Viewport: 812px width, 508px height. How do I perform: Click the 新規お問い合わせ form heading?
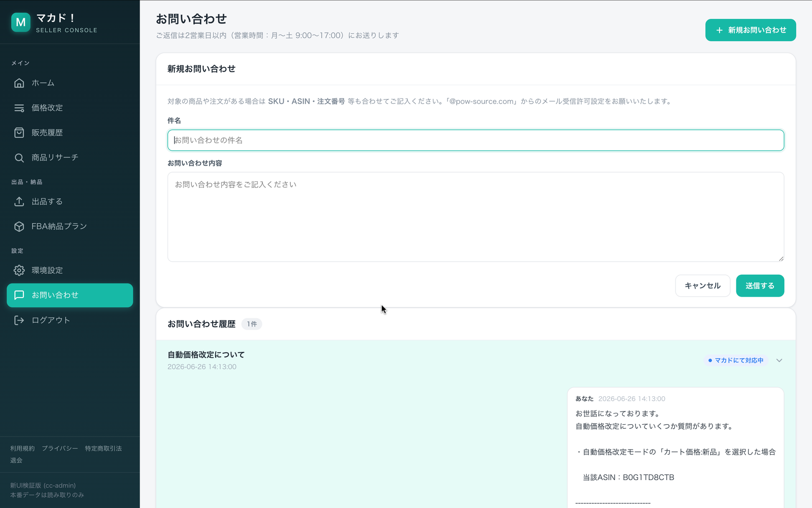point(201,69)
